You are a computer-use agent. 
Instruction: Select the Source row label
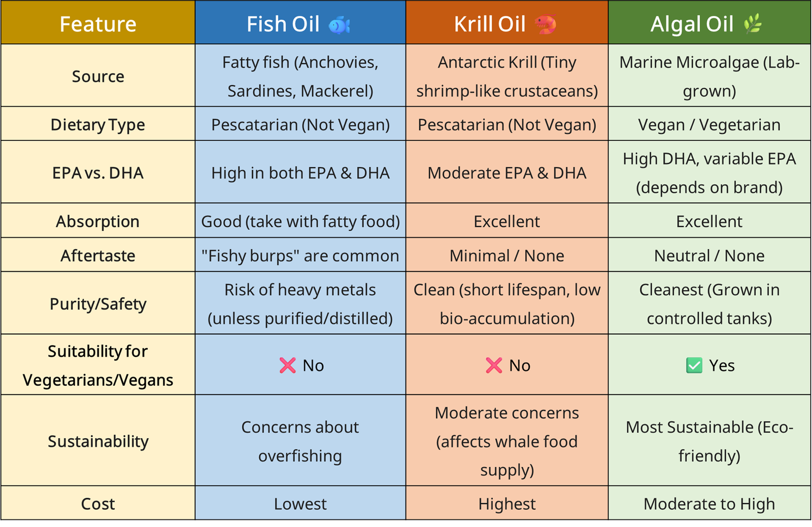(98, 76)
